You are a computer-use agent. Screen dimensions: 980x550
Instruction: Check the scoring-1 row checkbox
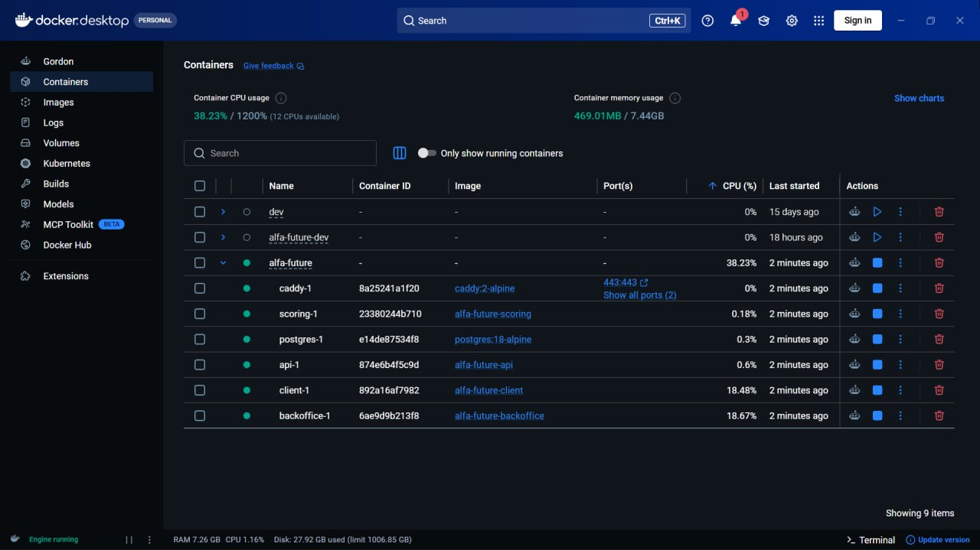(x=200, y=314)
